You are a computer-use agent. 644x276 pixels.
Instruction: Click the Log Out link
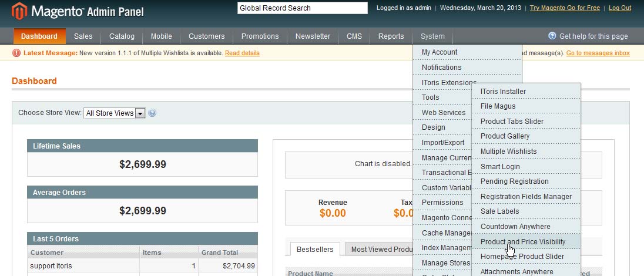click(620, 8)
